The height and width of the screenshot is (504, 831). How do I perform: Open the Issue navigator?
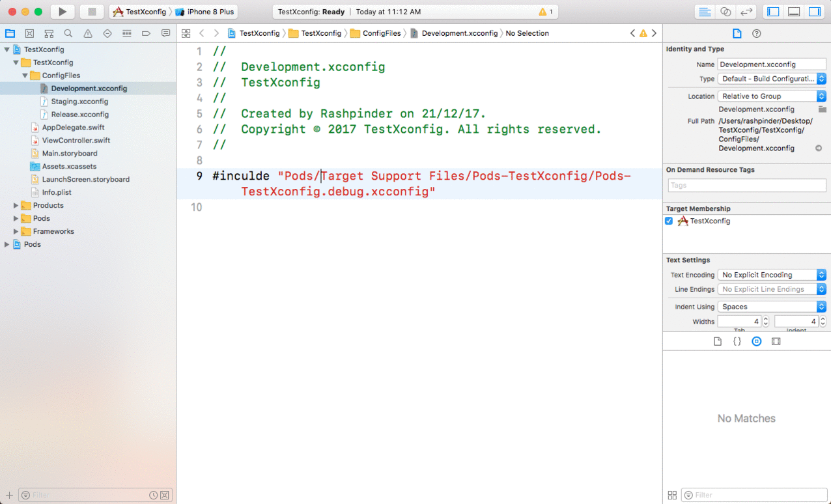87,33
